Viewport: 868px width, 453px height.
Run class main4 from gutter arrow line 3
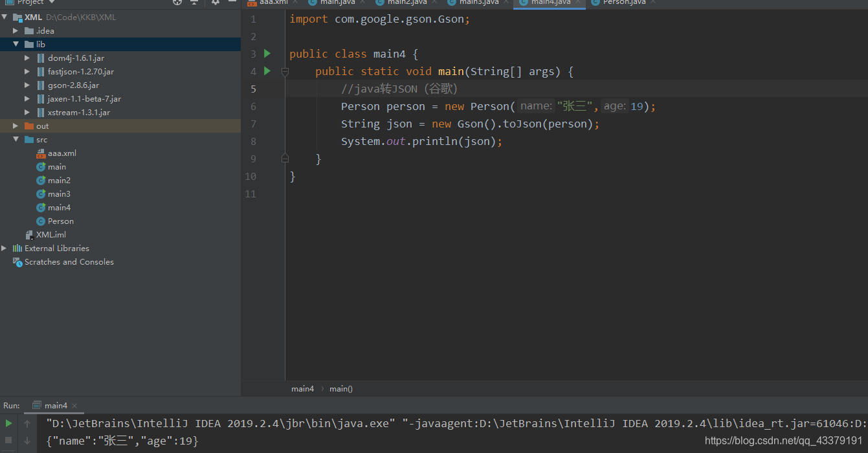coord(267,54)
